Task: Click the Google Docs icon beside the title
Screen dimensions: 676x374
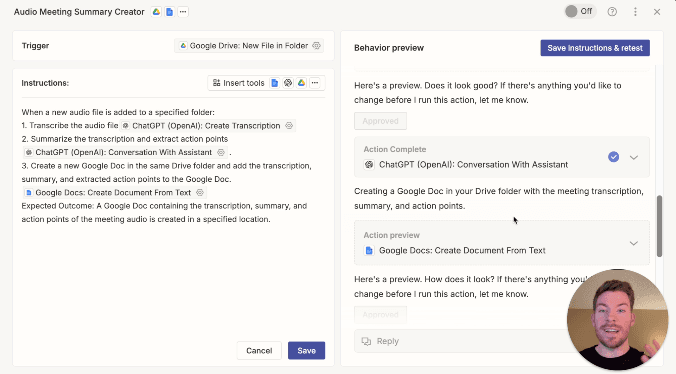Action: pyautogui.click(x=169, y=12)
